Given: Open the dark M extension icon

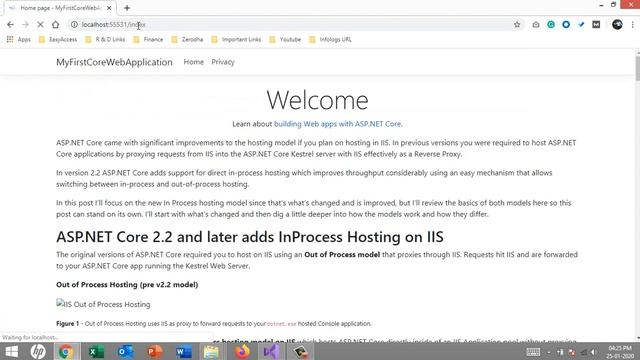Looking at the screenshot, I should (596, 24).
